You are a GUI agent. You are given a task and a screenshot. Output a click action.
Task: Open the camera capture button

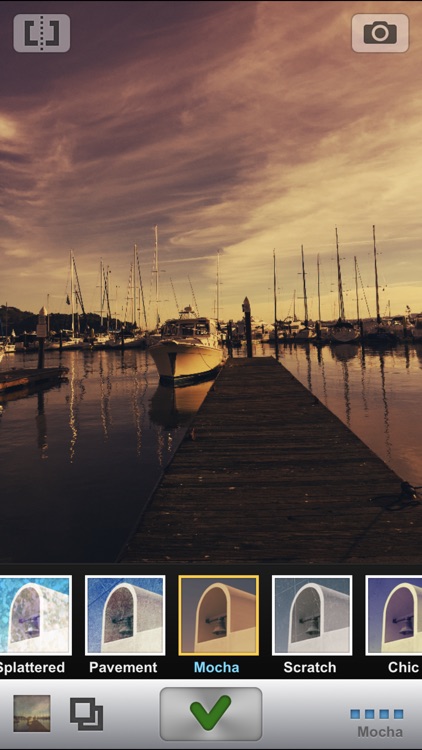[x=380, y=33]
